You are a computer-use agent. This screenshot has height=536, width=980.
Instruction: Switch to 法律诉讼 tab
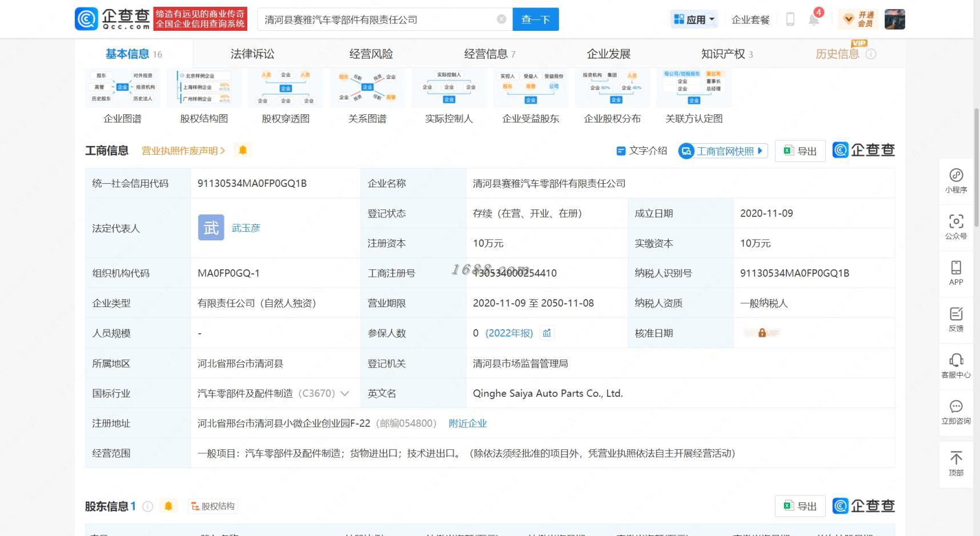(252, 54)
